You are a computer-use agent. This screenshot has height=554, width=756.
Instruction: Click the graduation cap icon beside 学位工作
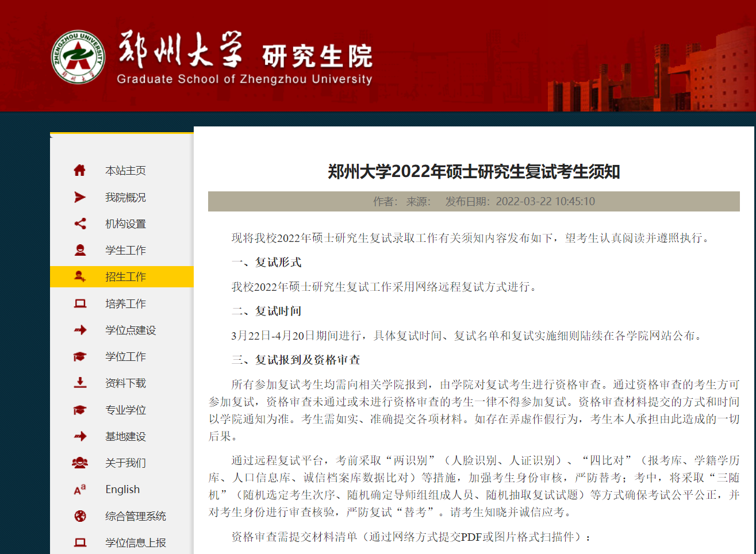80,356
